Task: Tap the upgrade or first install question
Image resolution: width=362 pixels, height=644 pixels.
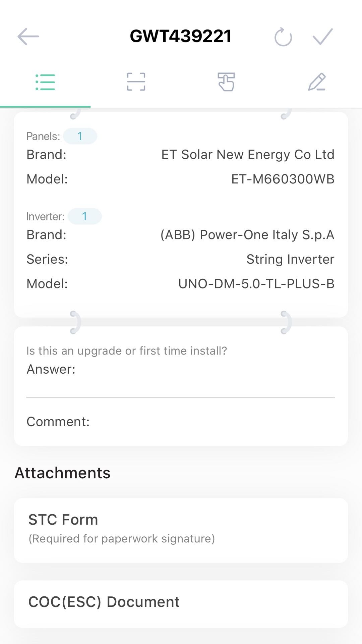Action: pyautogui.click(x=127, y=351)
